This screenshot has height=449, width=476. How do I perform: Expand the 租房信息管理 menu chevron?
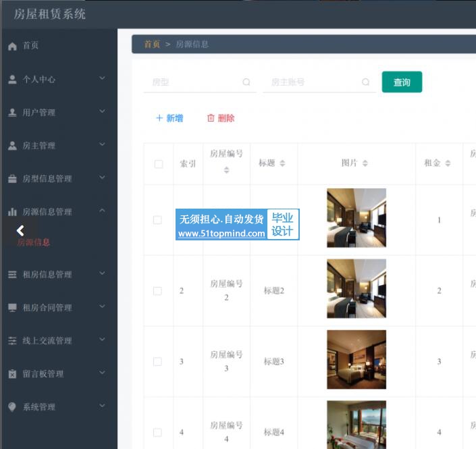click(103, 273)
